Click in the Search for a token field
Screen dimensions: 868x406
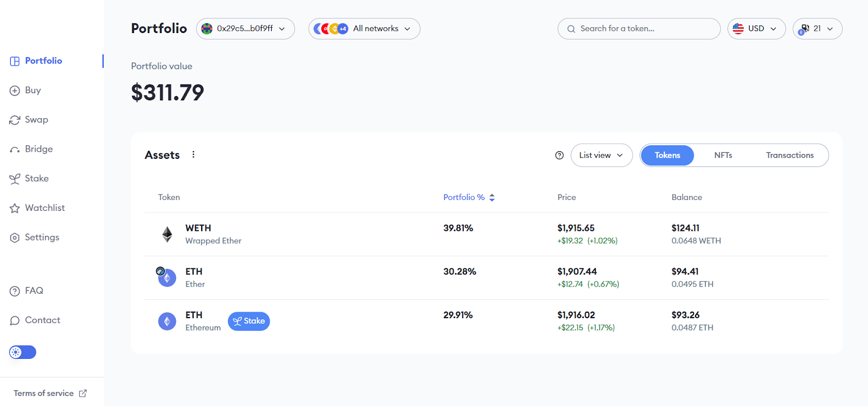[x=639, y=29]
